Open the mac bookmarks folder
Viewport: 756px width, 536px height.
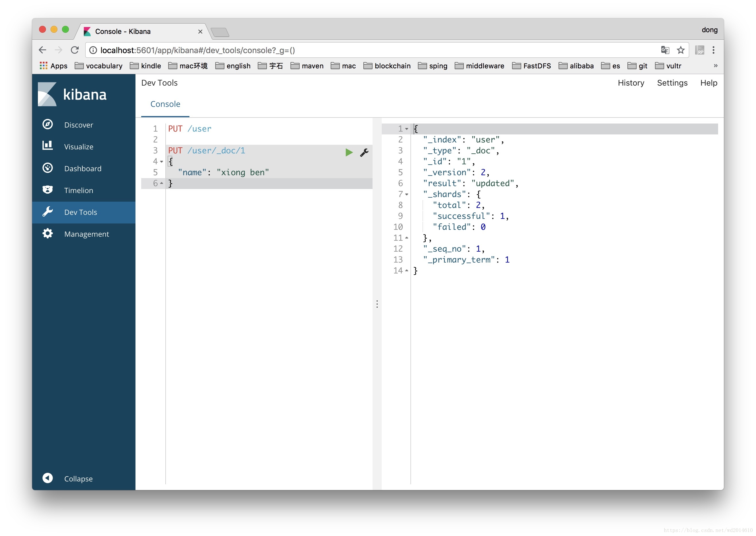point(343,66)
